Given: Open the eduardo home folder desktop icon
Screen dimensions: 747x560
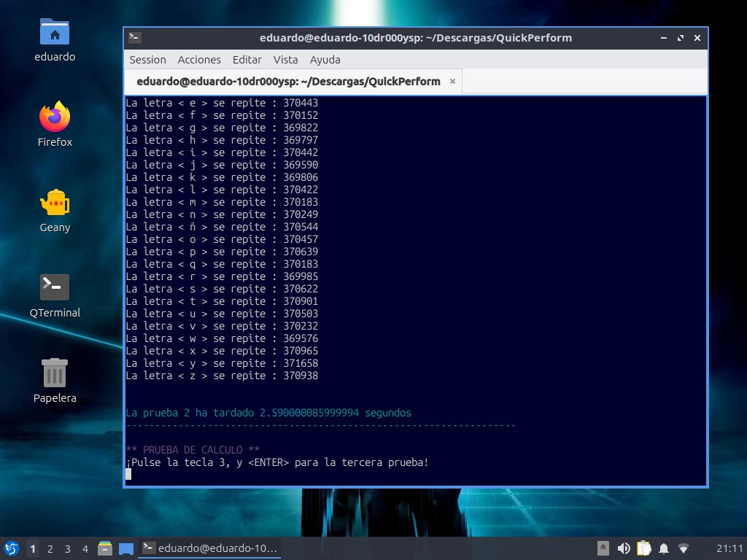Looking at the screenshot, I should coord(54,40).
